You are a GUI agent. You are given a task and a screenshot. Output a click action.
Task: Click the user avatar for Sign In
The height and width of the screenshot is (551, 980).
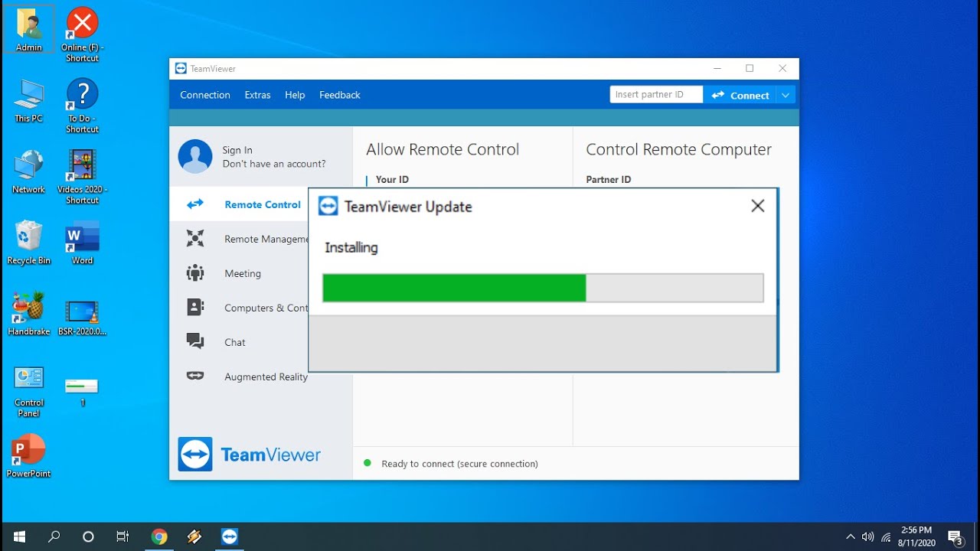[195, 156]
